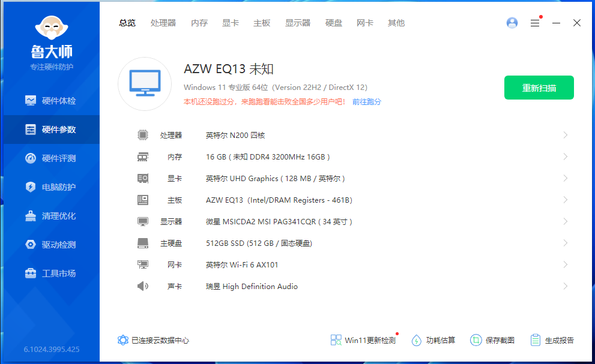Screen dimensions: 595x364
Task: Open 硬件评测 benchmark section
Action: pos(51,158)
